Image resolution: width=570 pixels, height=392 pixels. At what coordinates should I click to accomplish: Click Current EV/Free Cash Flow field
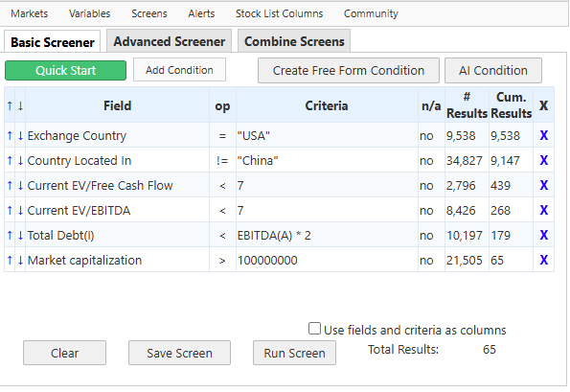100,185
